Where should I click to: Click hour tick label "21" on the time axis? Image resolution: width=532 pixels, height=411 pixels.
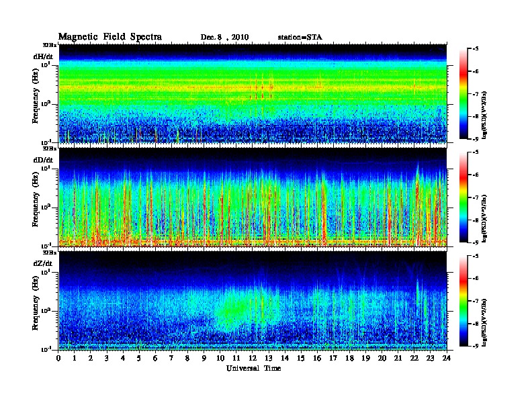pos(398,359)
